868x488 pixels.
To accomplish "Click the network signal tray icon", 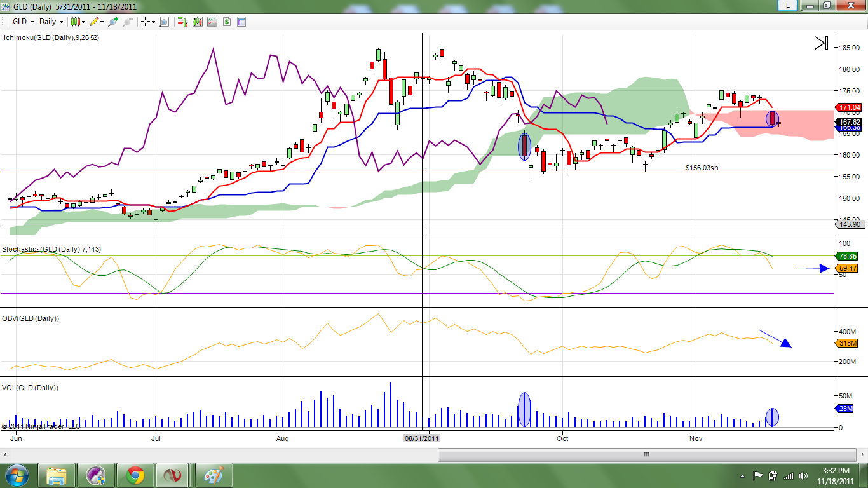I will 789,476.
